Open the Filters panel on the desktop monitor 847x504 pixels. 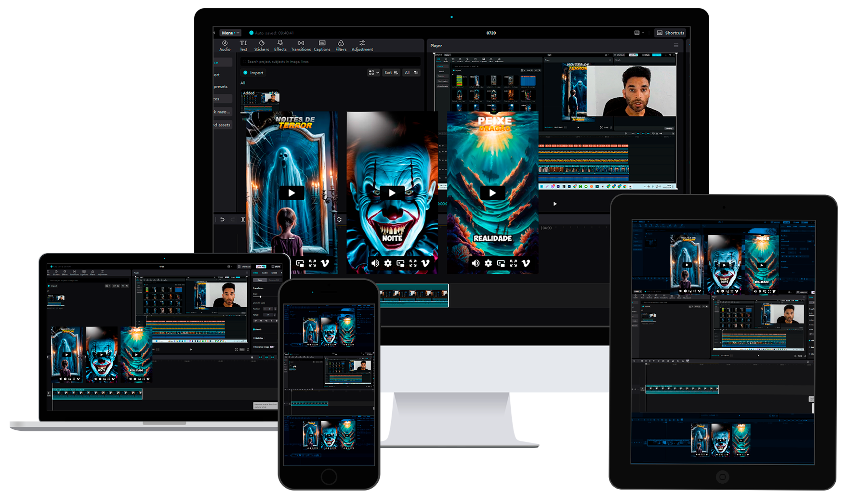coord(341,46)
